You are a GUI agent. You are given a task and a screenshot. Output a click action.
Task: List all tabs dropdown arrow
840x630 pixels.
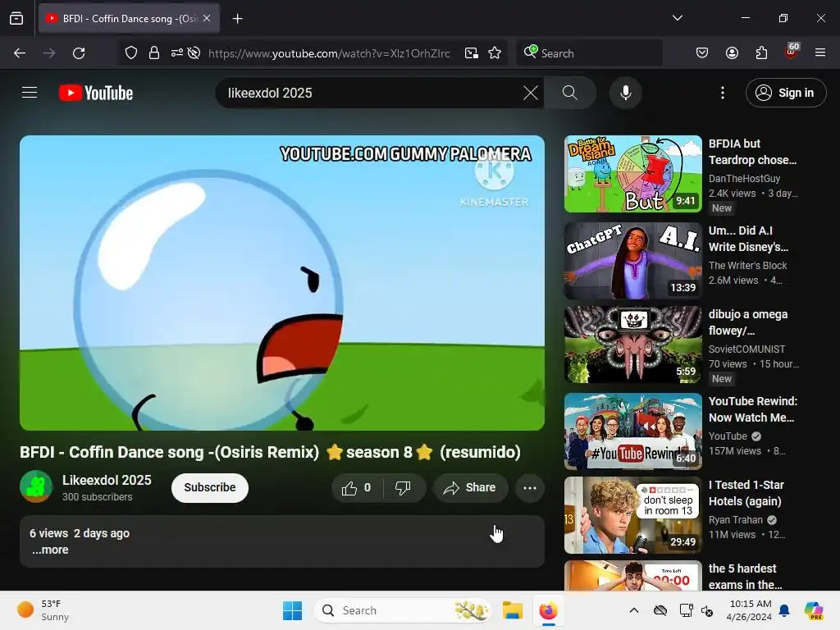point(677,18)
